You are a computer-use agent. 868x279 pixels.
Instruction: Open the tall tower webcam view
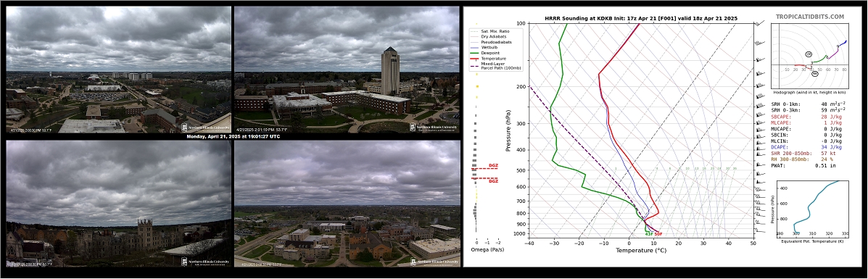click(347, 70)
